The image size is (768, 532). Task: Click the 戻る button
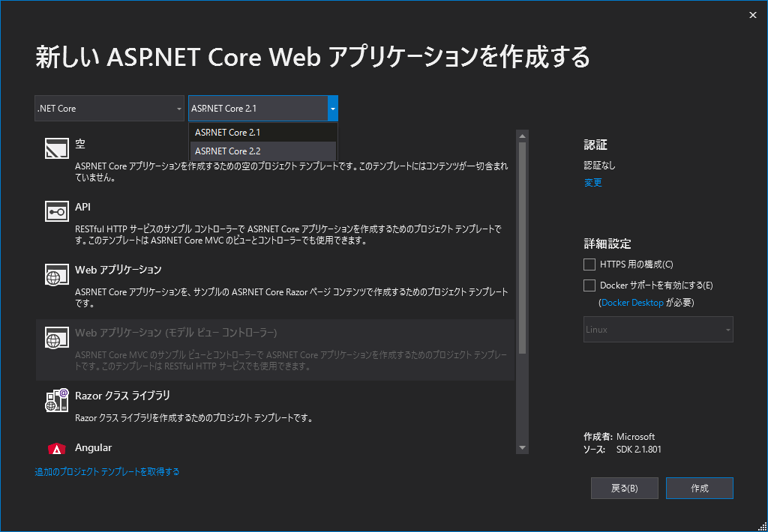click(x=624, y=488)
